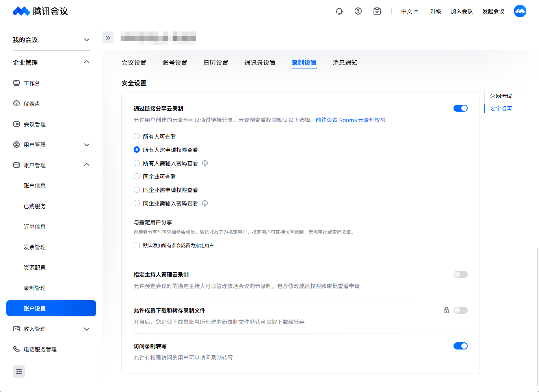Click the lock icon beside download setting

click(x=446, y=310)
